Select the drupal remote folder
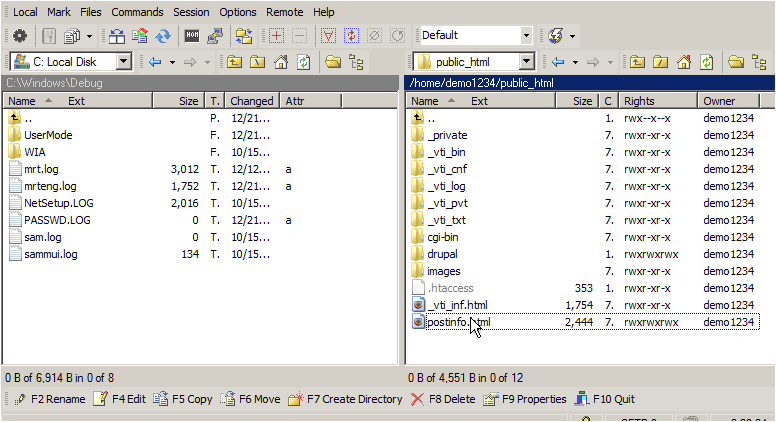The image size is (776, 422). (x=442, y=254)
